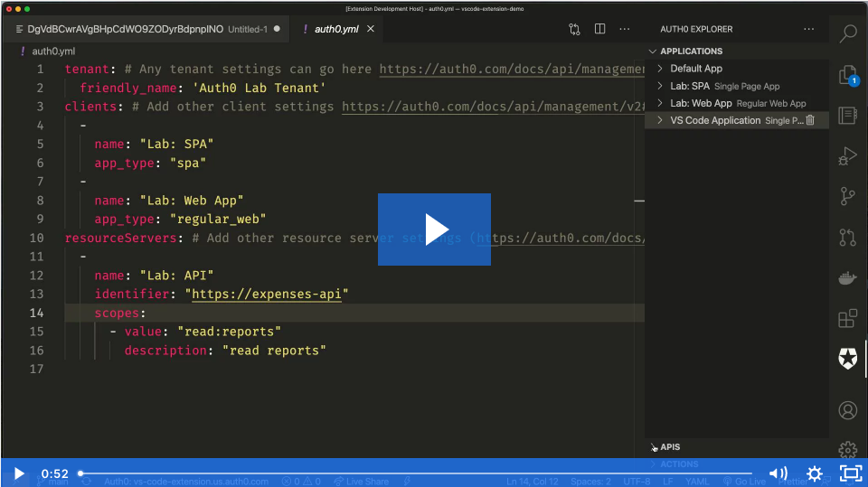
Task: Open editor More Actions ellipsis
Action: point(625,29)
